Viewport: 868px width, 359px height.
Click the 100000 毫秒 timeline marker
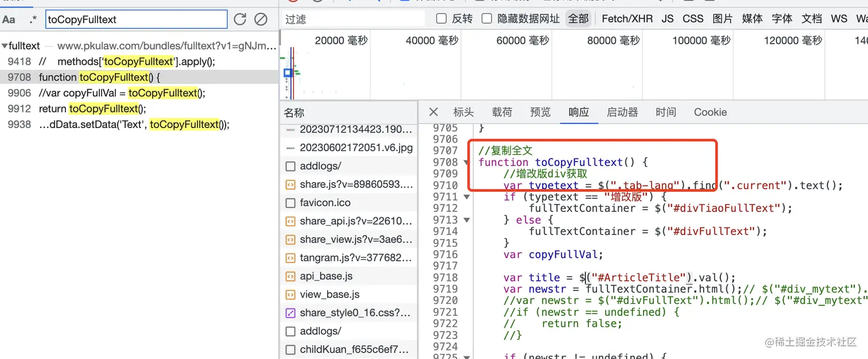[701, 41]
